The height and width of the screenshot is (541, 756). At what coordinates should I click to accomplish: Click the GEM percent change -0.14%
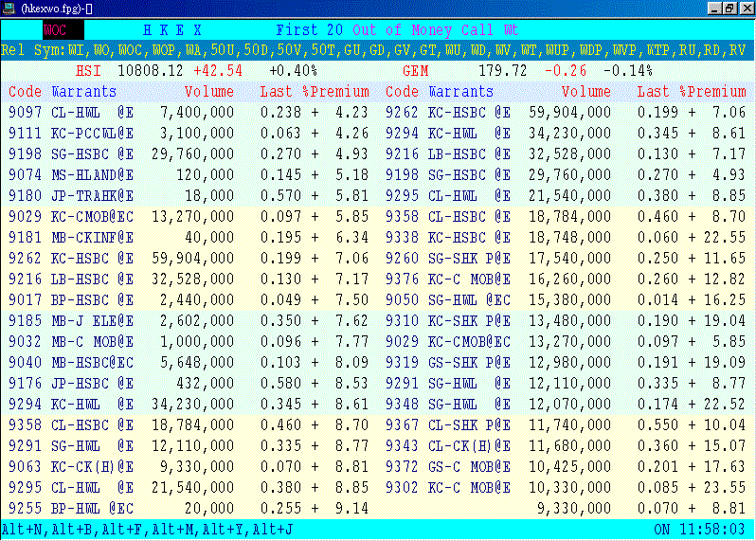click(x=628, y=71)
